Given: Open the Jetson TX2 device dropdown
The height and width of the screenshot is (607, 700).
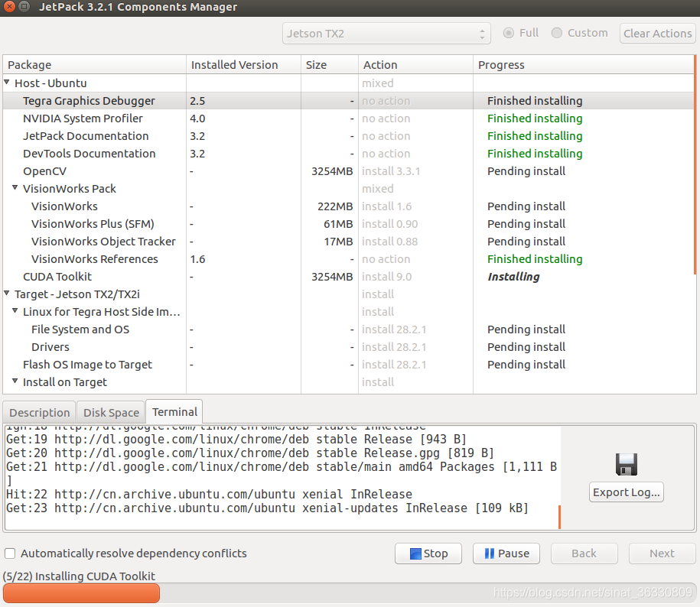Looking at the screenshot, I should (386, 34).
